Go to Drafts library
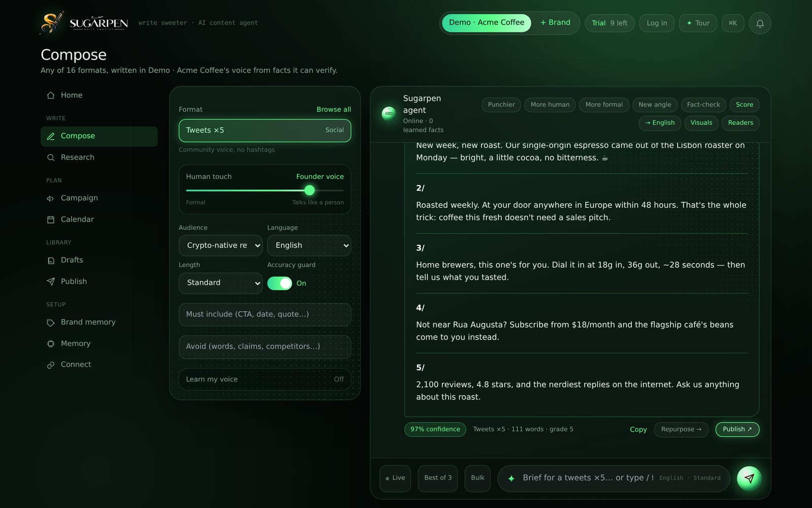 (x=99, y=260)
